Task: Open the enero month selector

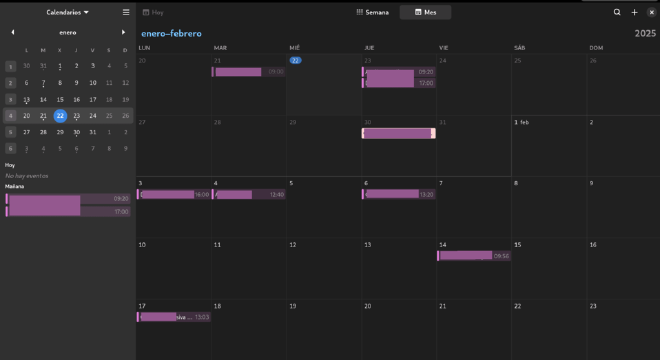Action: pos(68,32)
